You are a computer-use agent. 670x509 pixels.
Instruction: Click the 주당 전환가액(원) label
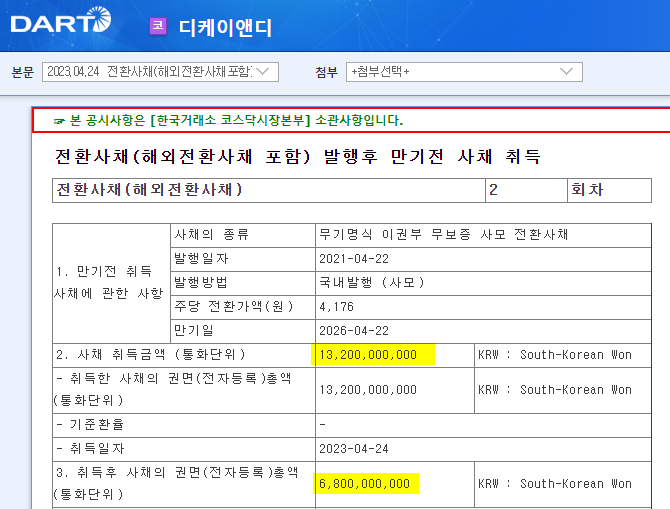[x=233, y=307]
